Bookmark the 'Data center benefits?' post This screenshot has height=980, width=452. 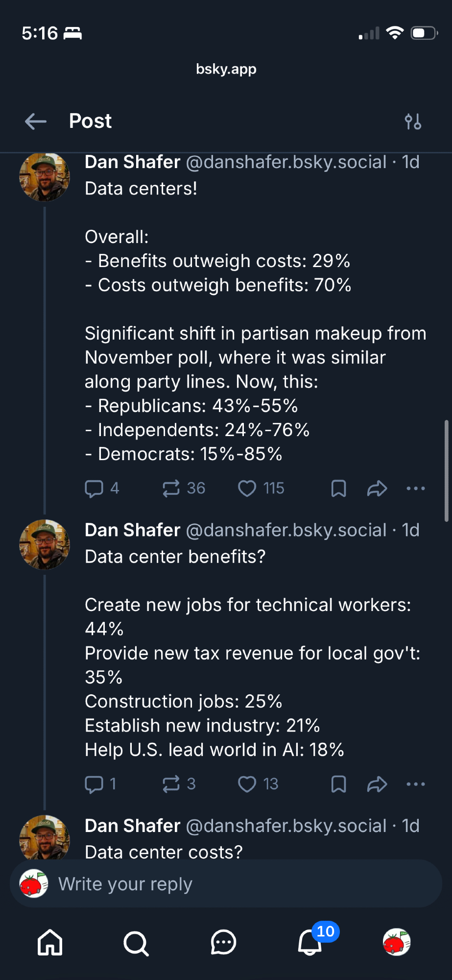338,784
